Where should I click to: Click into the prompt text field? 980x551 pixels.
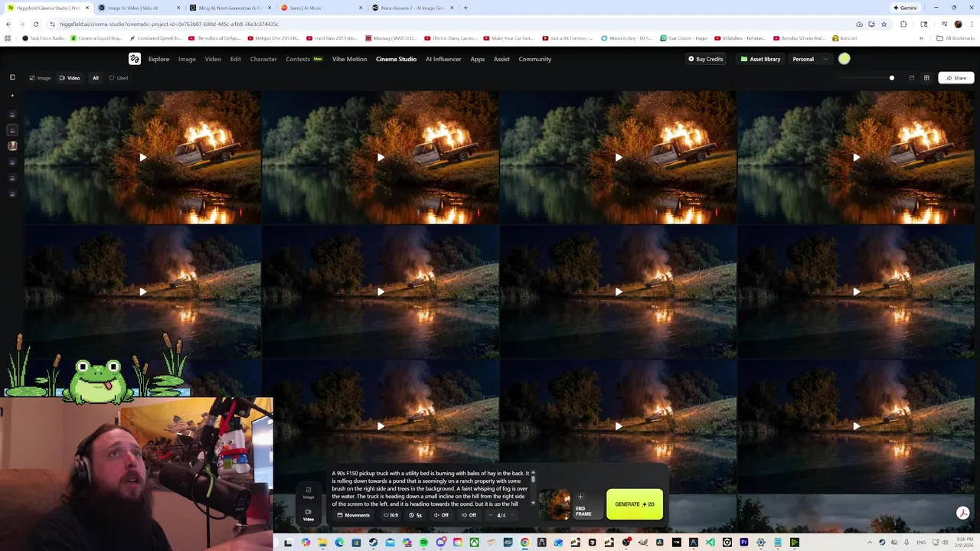pos(430,488)
